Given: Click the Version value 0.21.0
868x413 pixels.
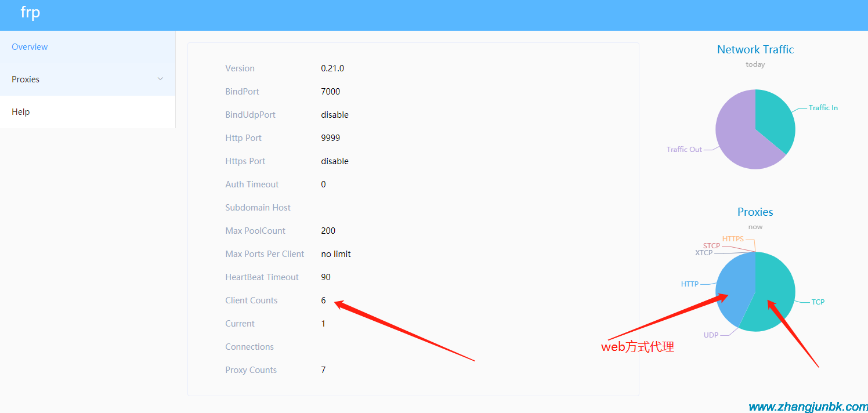Looking at the screenshot, I should (x=332, y=68).
